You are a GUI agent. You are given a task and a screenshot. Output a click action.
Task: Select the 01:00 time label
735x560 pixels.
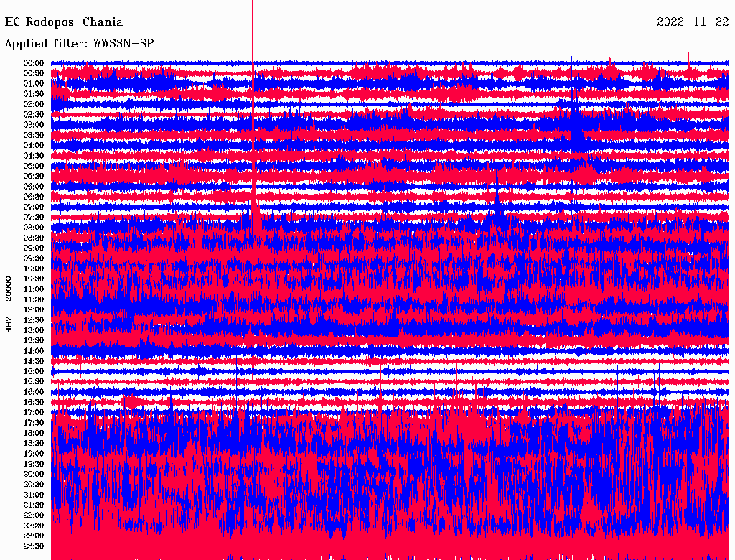(x=34, y=84)
